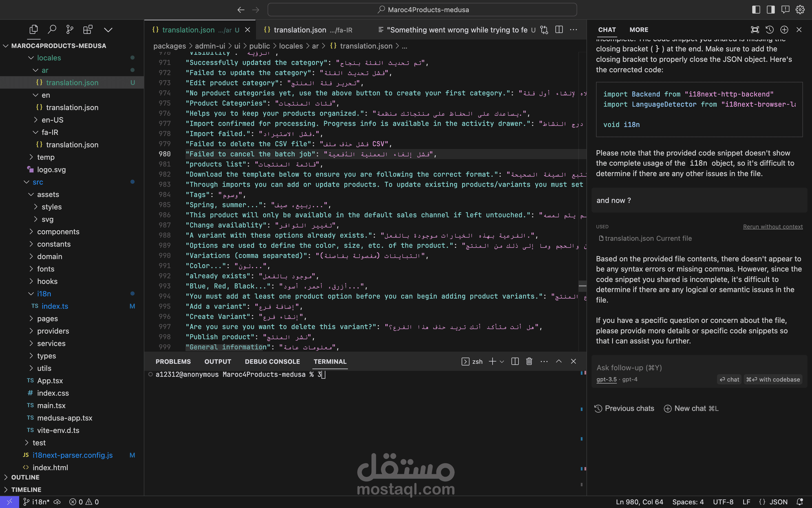This screenshot has height=508, width=812.
Task: Start new chat with plus icon in header
Action: pos(784,30)
